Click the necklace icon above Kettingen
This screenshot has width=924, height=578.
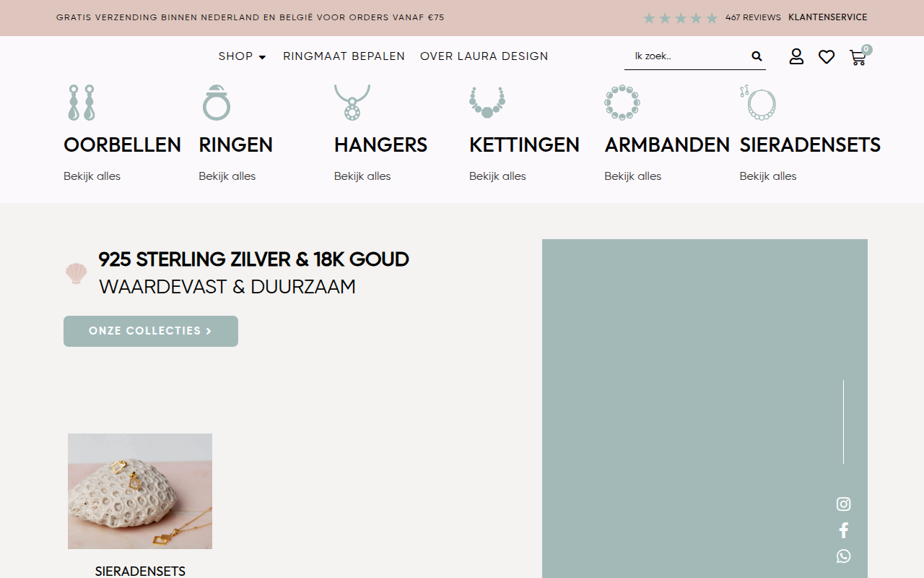pos(487,103)
